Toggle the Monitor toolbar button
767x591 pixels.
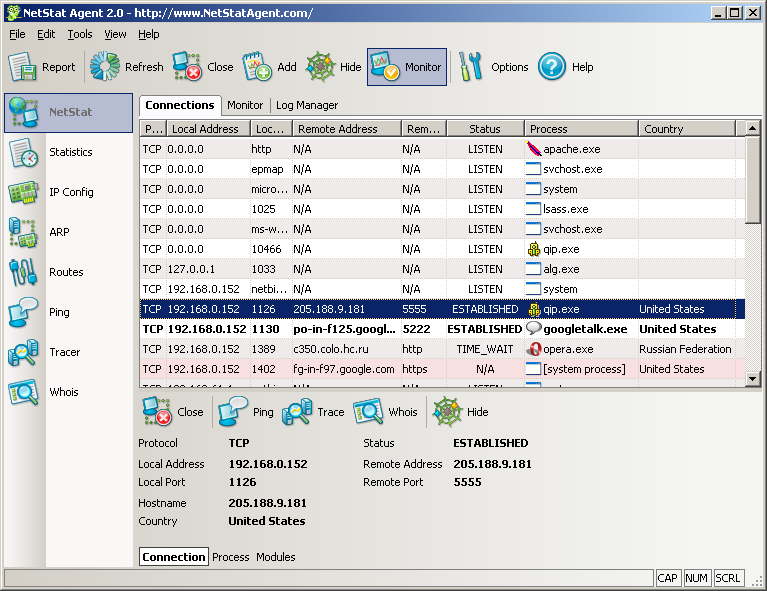(407, 67)
